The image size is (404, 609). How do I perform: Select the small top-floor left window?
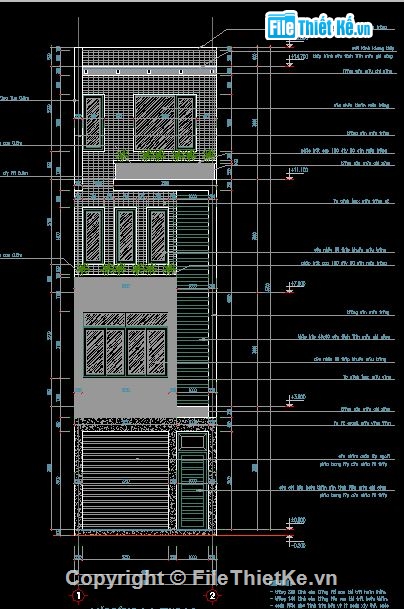click(94, 122)
